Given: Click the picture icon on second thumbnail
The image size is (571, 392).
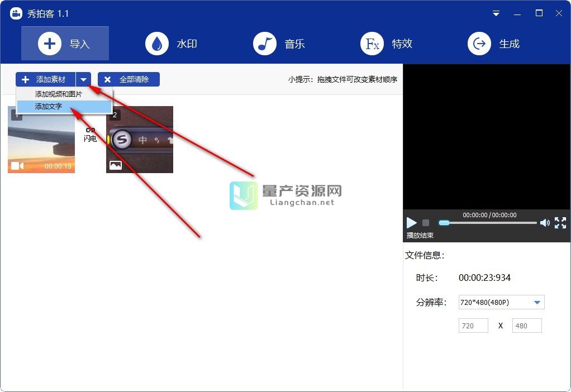Looking at the screenshot, I should click(116, 166).
